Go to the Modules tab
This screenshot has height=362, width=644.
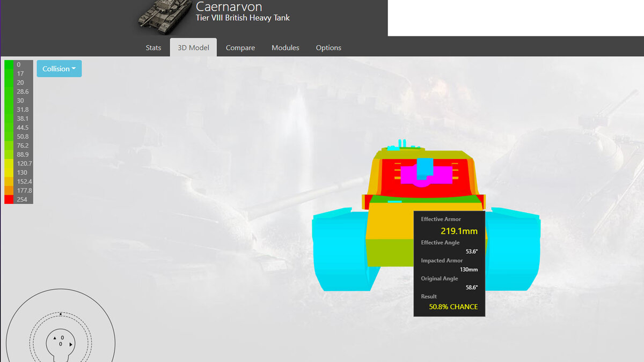coord(286,48)
